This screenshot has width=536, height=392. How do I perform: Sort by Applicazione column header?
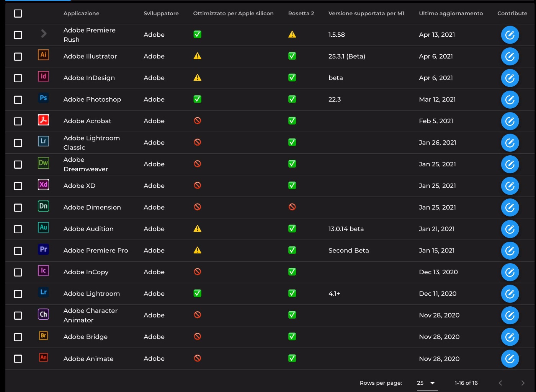(x=81, y=13)
